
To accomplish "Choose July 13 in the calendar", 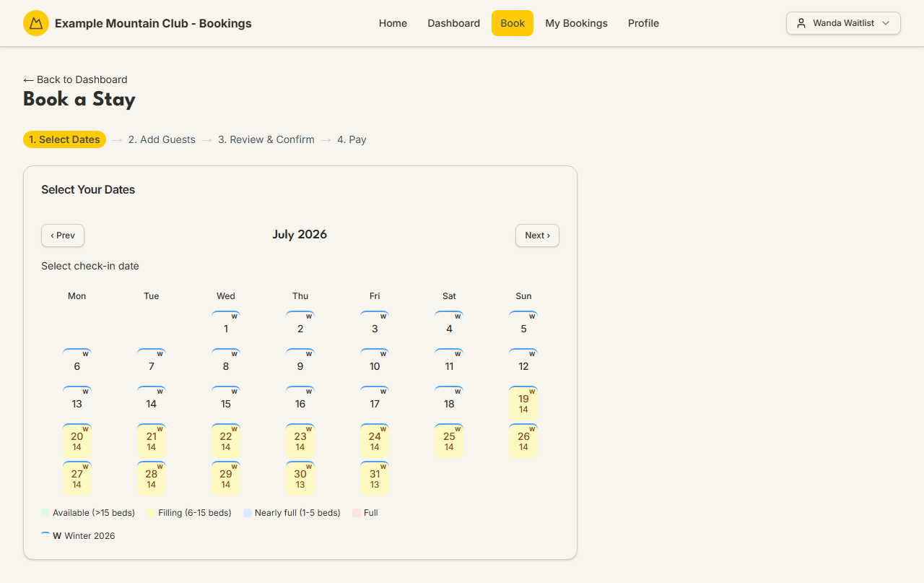I will [x=77, y=402].
